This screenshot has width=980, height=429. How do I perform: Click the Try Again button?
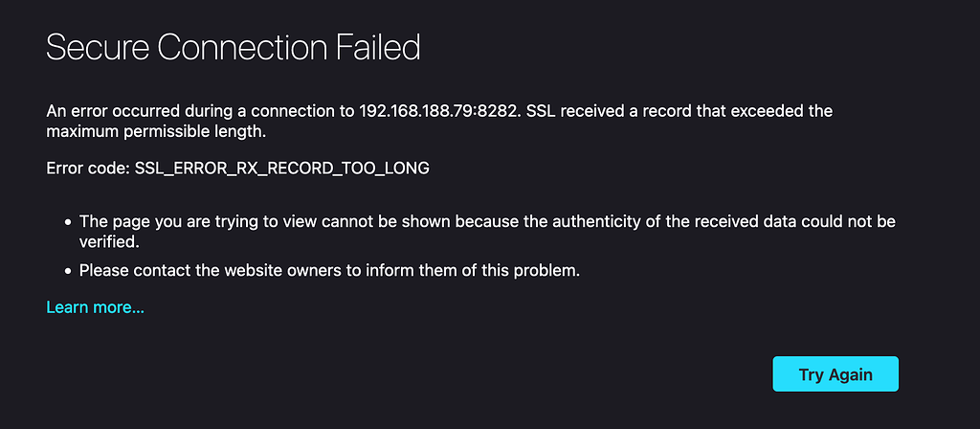point(835,374)
